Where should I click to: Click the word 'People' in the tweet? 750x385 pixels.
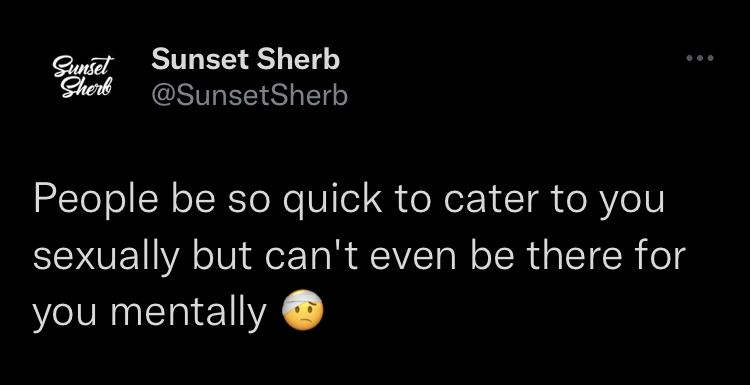(x=96, y=200)
